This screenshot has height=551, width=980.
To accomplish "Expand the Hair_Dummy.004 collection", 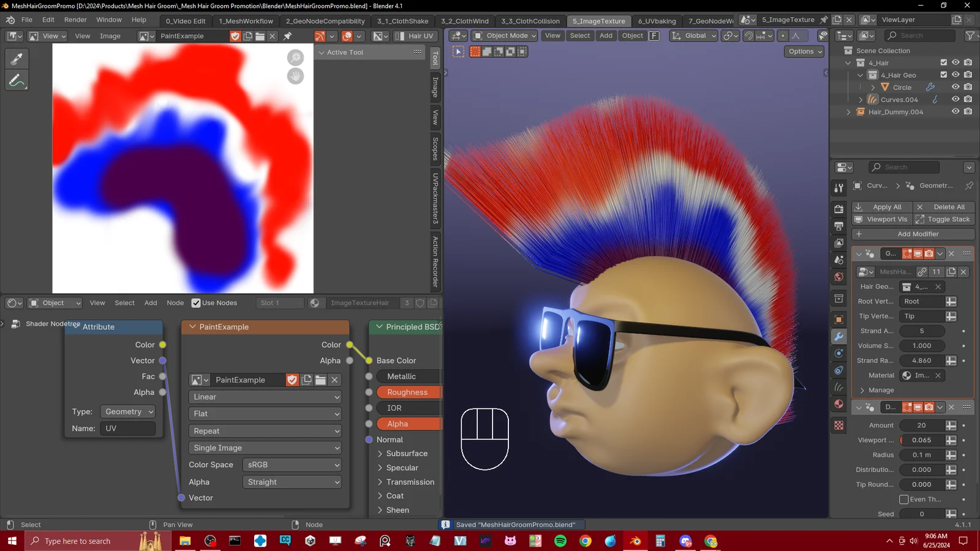I will [848, 112].
